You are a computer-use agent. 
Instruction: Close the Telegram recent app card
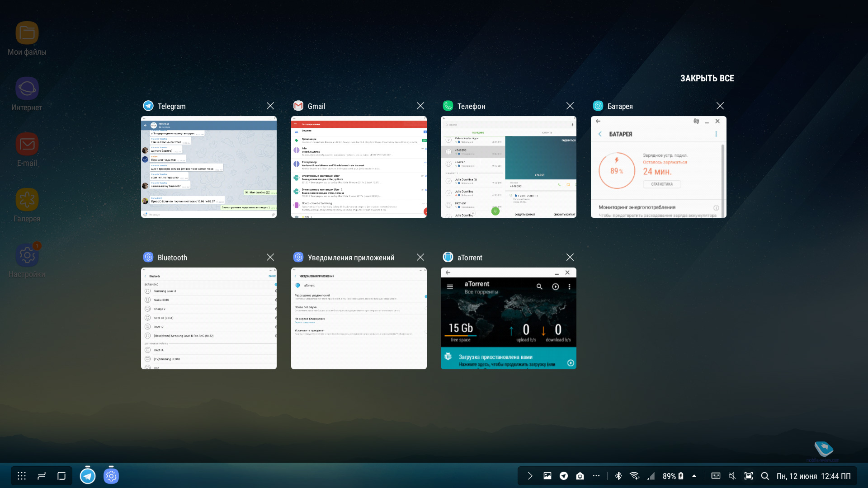(270, 106)
